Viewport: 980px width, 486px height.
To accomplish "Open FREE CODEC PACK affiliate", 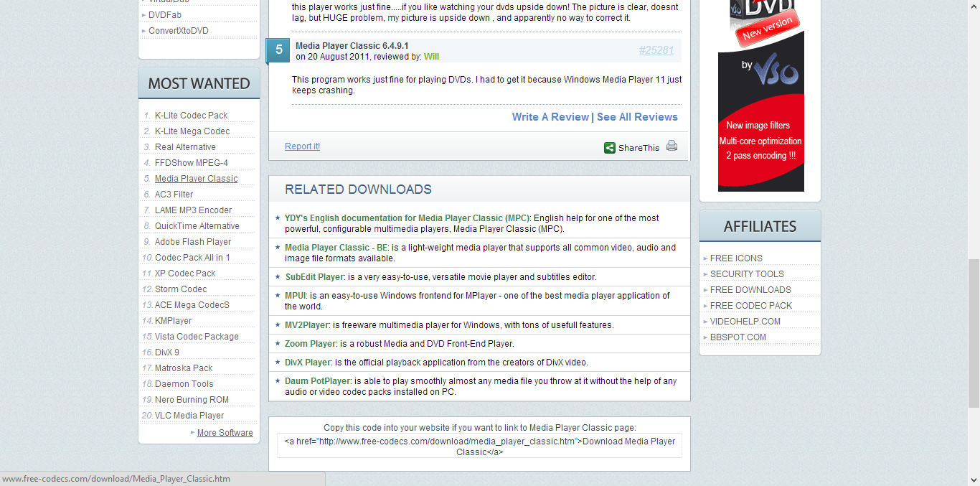I will (751, 306).
